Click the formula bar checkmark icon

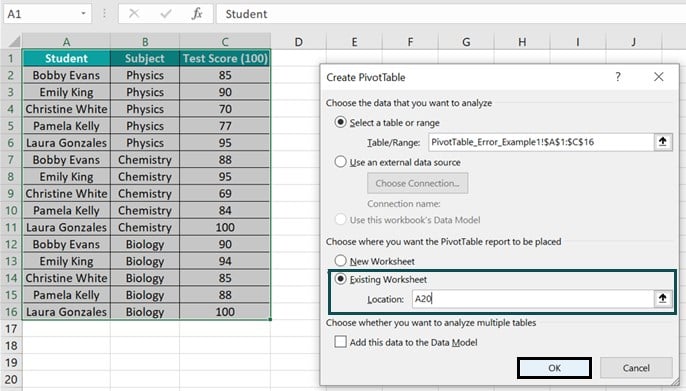[x=166, y=14]
